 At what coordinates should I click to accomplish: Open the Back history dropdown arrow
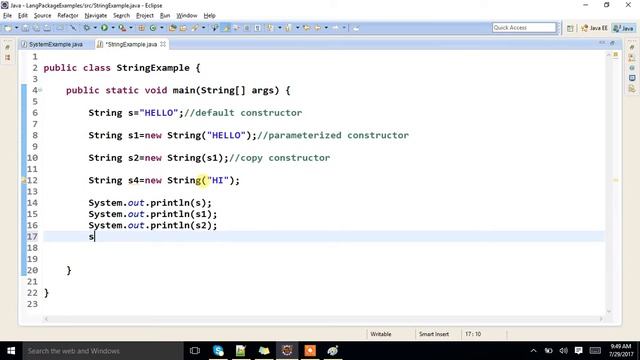(326, 28)
